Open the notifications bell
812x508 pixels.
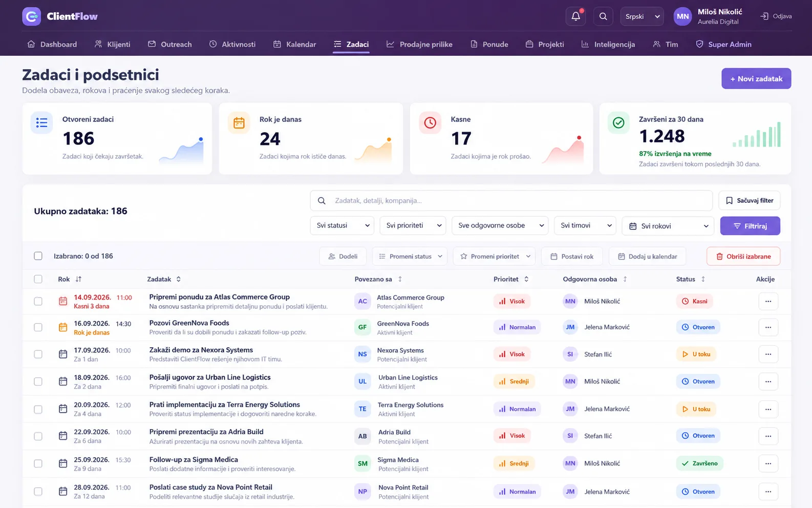click(x=575, y=16)
